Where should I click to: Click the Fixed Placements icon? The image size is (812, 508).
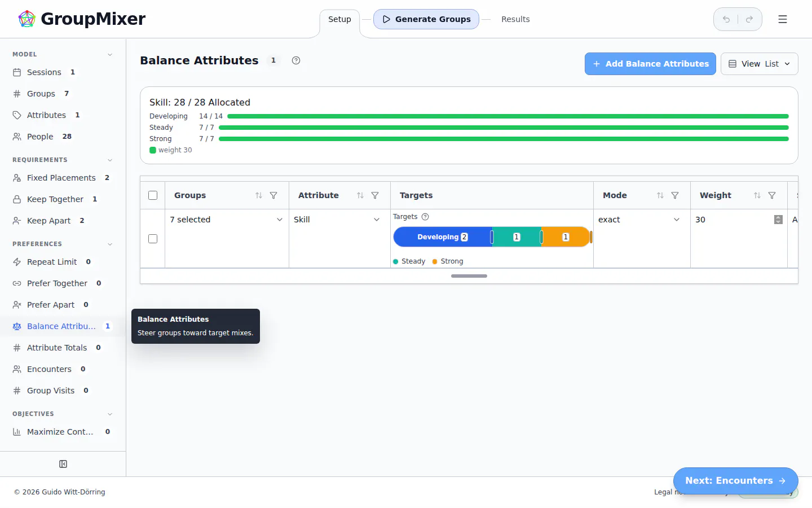(17, 178)
